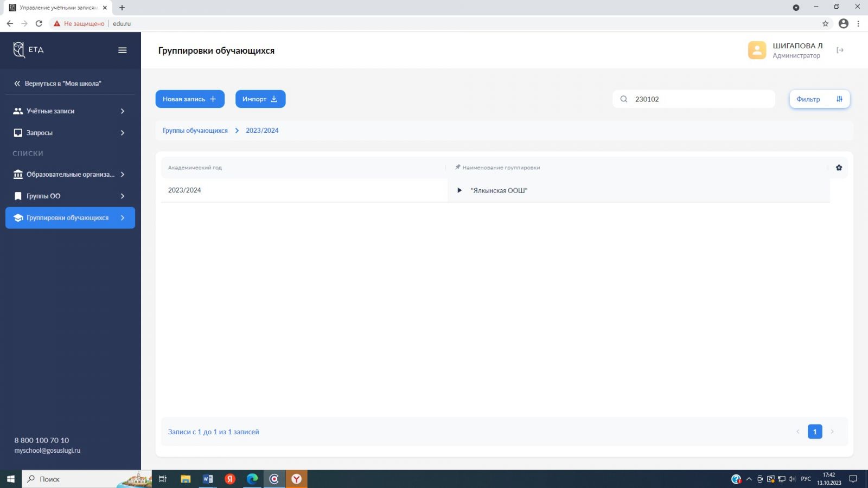Open Microsoft Edge from taskbar

pos(252,479)
